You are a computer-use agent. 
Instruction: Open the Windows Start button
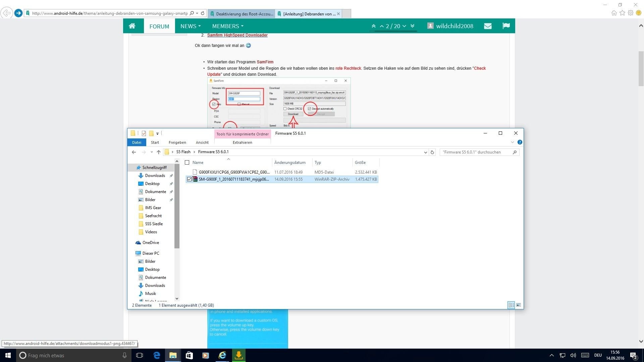pos(8,355)
